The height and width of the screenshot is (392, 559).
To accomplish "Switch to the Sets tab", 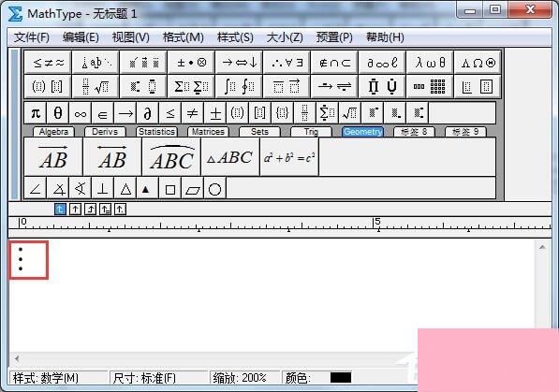I will pos(259,132).
